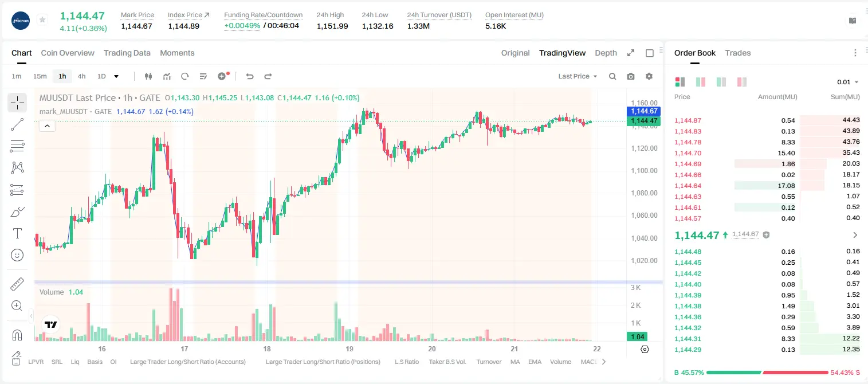This screenshot has height=384, width=868.
Task: Show only buy orders in order book
Action: [x=721, y=82]
